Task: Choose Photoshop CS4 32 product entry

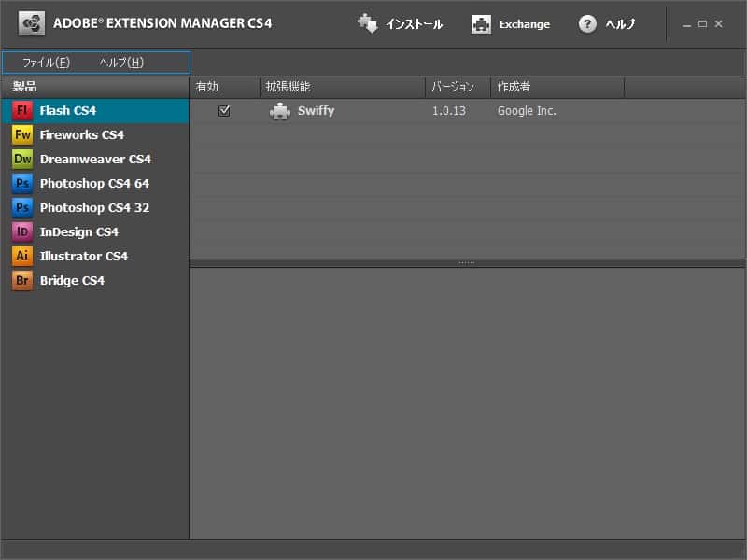Action: point(95,208)
